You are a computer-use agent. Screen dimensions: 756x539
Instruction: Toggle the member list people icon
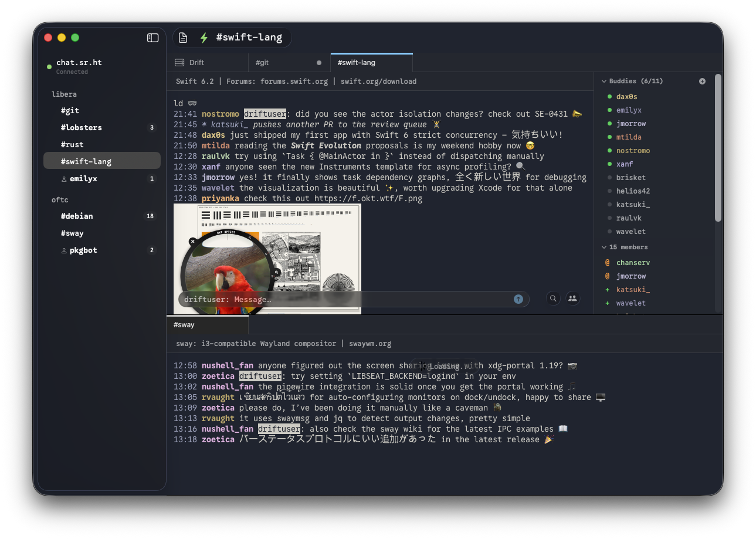pos(572,298)
